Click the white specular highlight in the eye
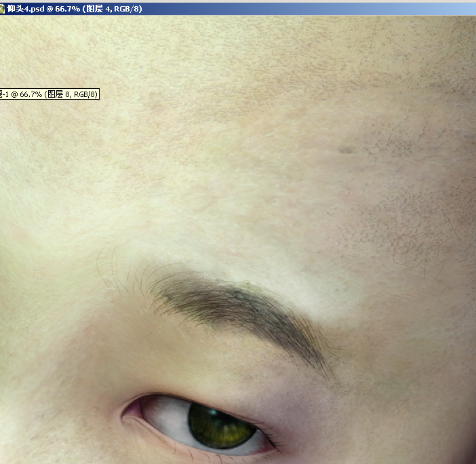Image resolution: width=476 pixels, height=464 pixels. click(212, 412)
